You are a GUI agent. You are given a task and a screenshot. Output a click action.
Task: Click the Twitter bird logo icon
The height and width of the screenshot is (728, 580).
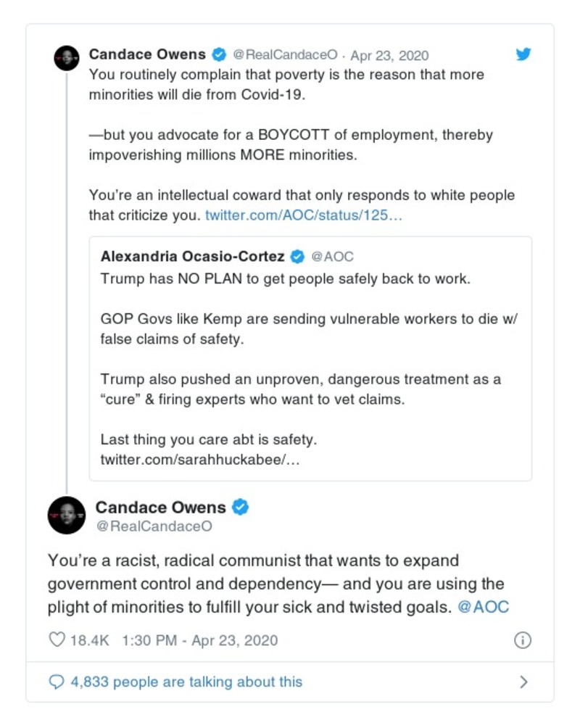click(x=523, y=54)
